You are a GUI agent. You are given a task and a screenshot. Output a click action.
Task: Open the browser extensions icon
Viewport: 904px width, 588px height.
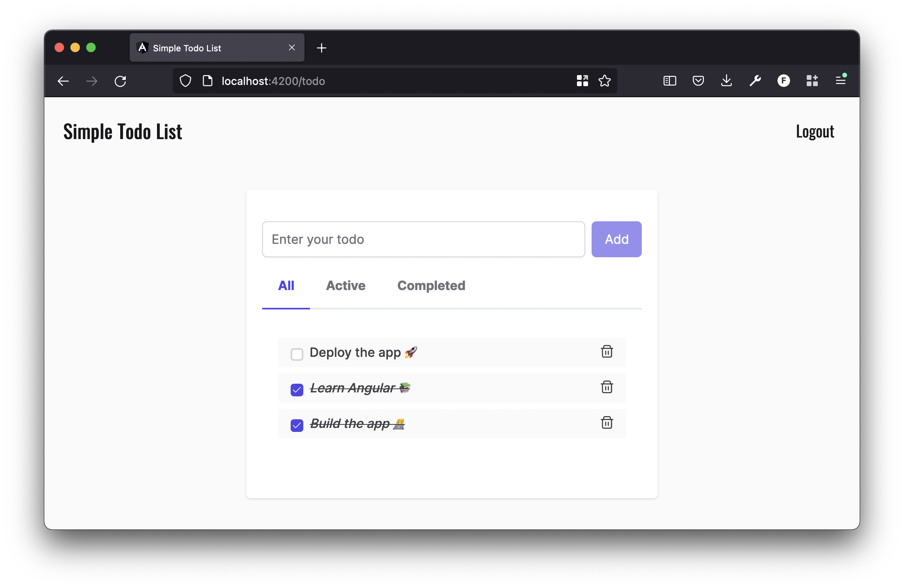(x=812, y=81)
